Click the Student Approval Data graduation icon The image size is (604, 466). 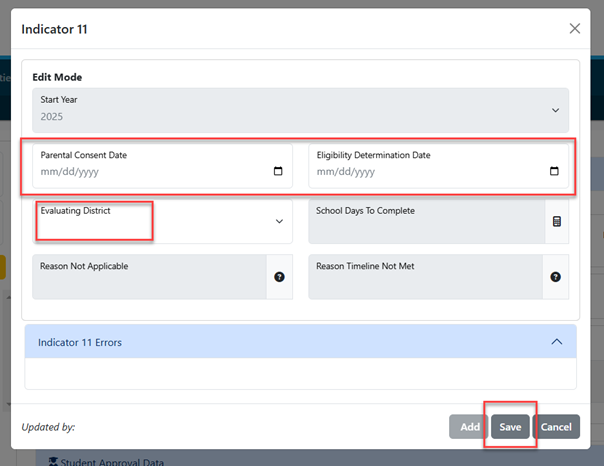(x=53, y=461)
